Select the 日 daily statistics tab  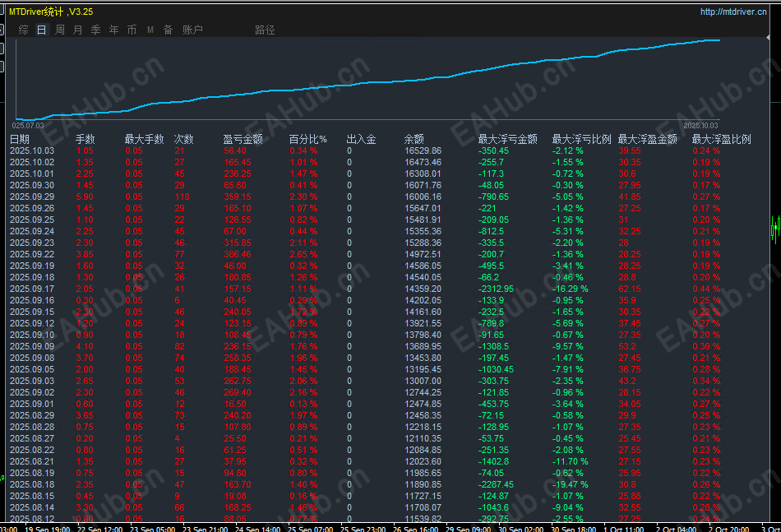pyautogui.click(x=42, y=30)
